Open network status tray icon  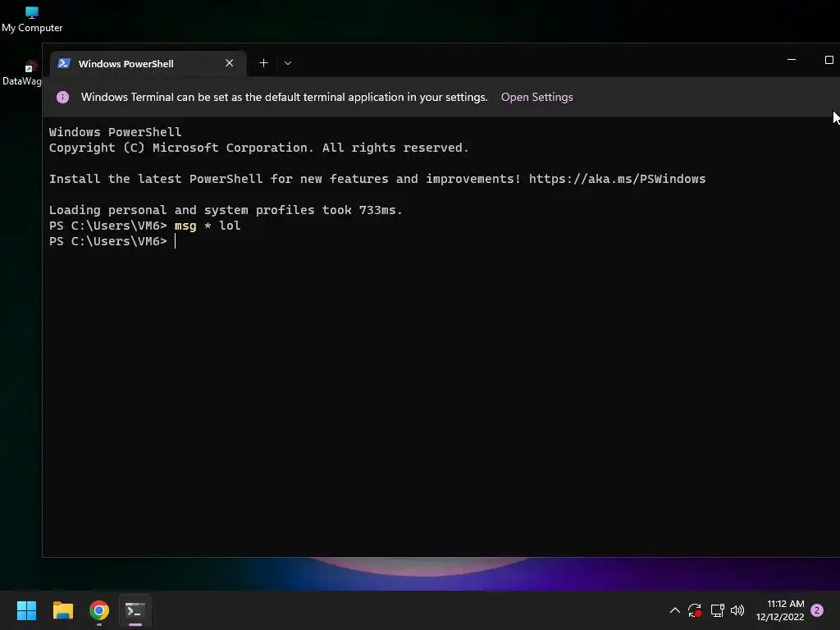click(x=717, y=610)
